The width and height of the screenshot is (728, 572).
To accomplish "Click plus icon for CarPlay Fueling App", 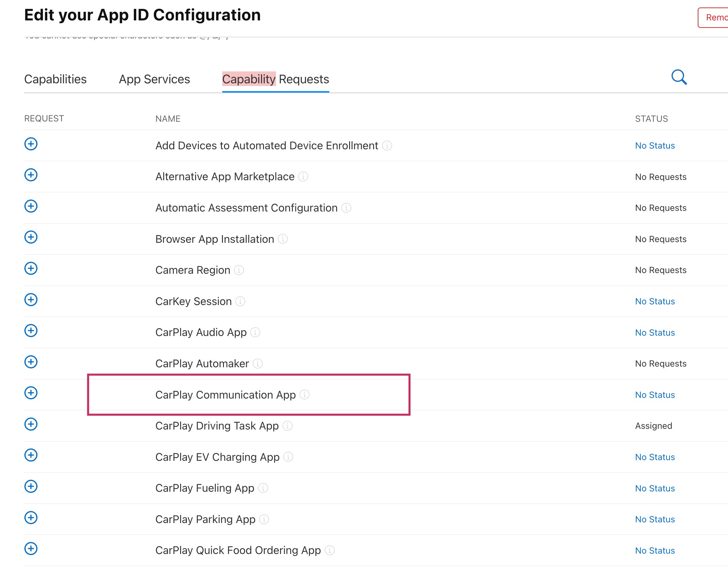I will point(31,486).
